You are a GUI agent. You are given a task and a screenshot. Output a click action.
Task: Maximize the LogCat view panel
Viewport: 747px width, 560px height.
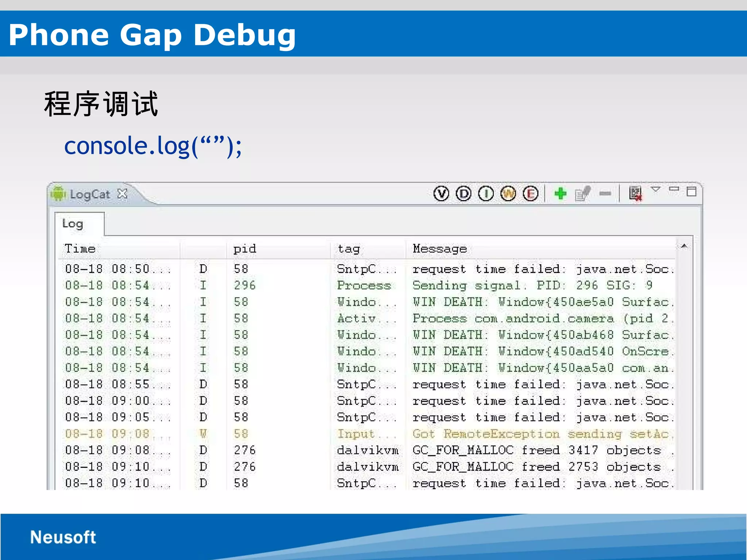pyautogui.click(x=692, y=191)
